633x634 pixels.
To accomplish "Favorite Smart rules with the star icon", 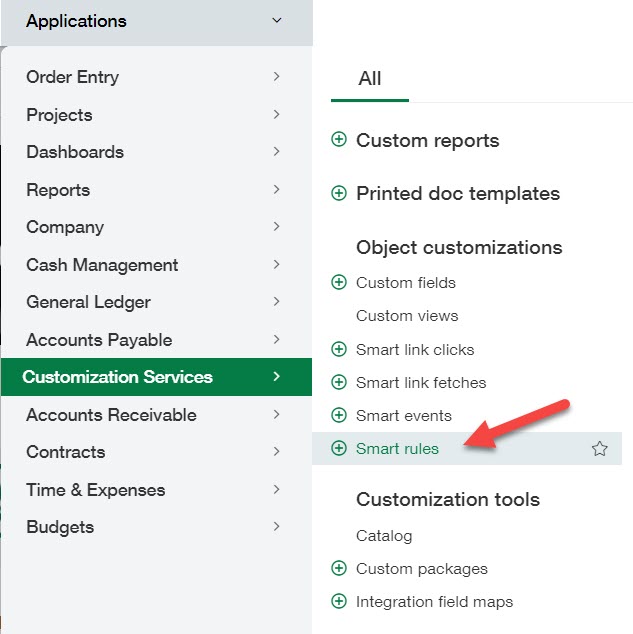I will click(x=599, y=449).
